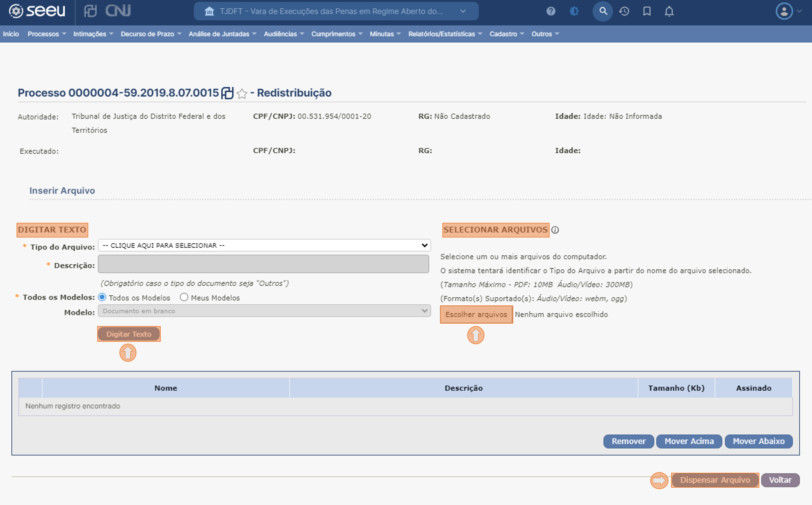The image size is (812, 505).
Task: Click the Nenhum registro encontrado row
Action: click(x=406, y=406)
